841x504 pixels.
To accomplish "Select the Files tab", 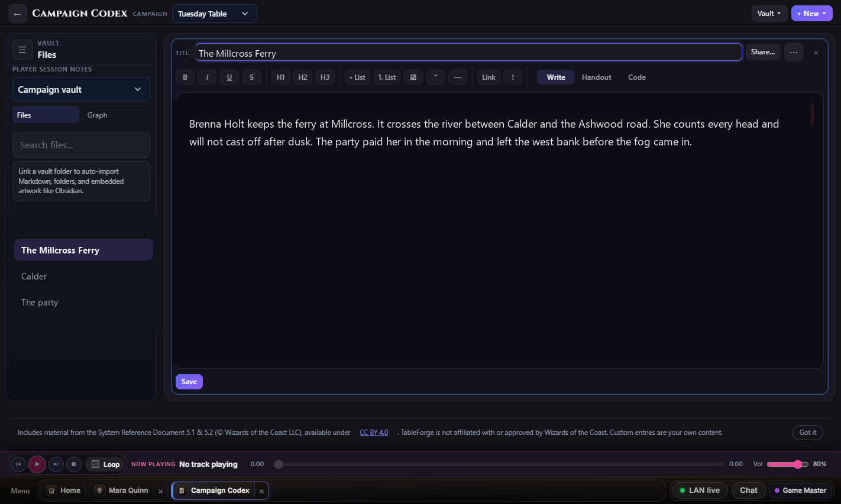I will pyautogui.click(x=46, y=115).
